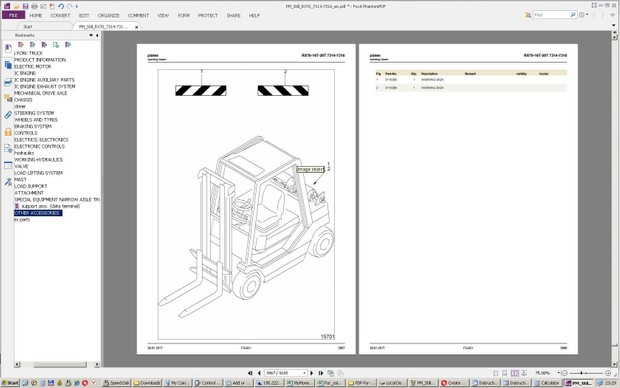Select WORKING HYDRAULICS bookmark
The image size is (620, 388).
click(x=38, y=159)
